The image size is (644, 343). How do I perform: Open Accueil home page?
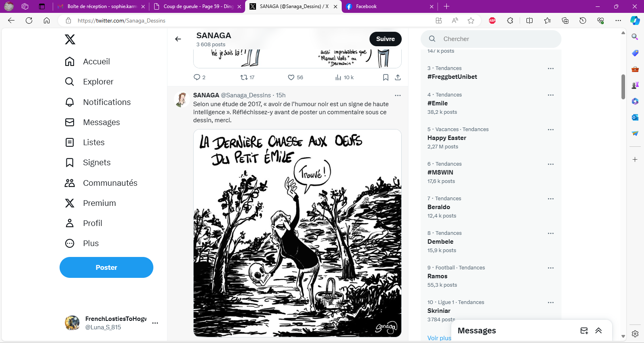click(x=87, y=62)
